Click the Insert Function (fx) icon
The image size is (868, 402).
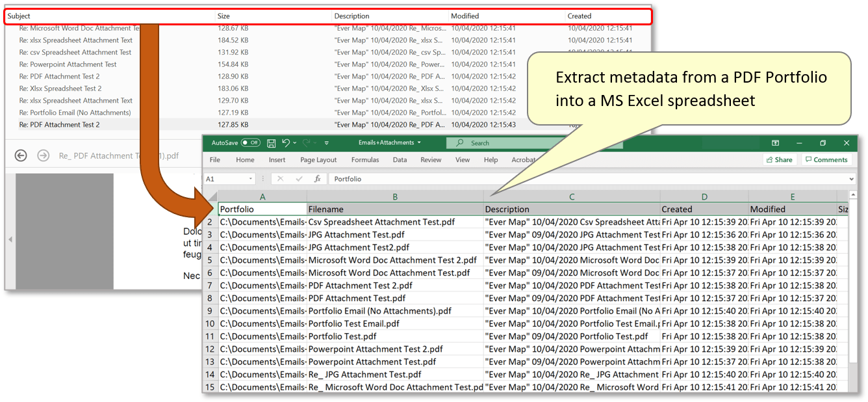click(318, 179)
